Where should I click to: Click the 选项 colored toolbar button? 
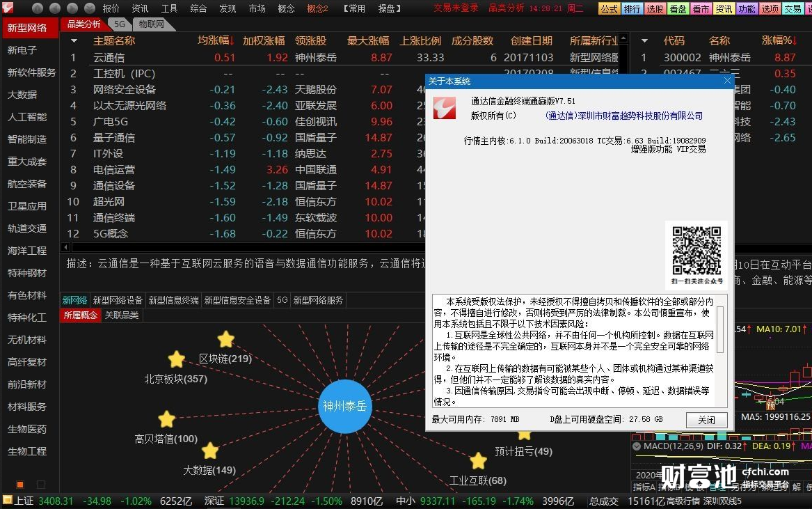coord(770,8)
